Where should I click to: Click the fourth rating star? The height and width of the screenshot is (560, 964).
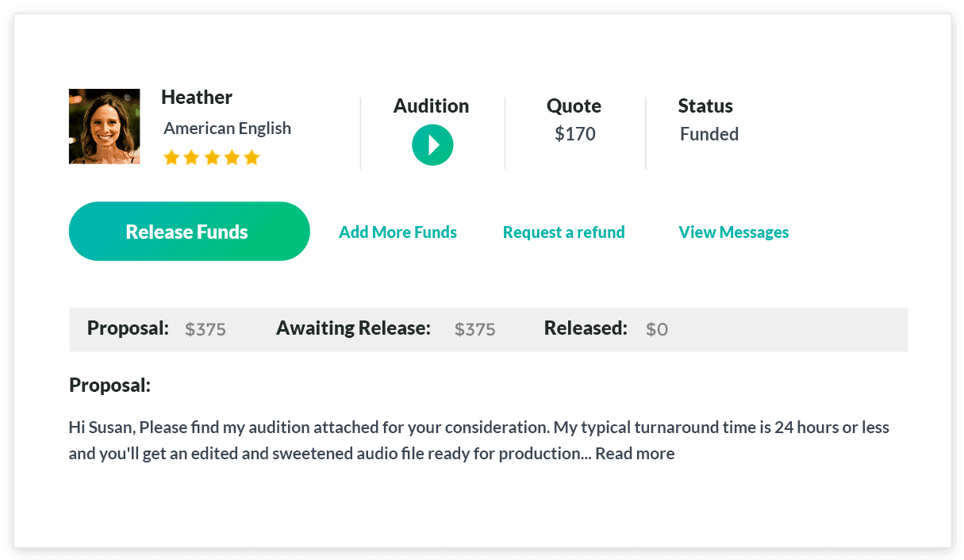pyautogui.click(x=232, y=158)
